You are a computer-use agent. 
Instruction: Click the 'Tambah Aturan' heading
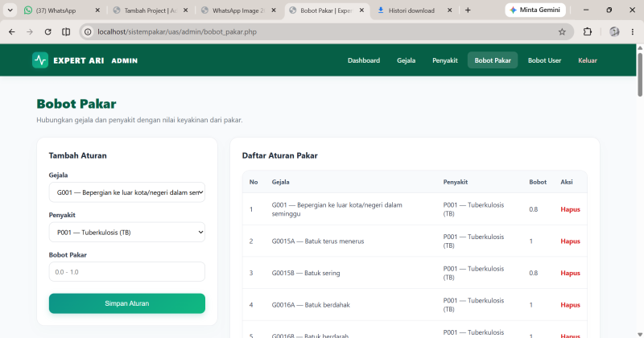pos(77,155)
